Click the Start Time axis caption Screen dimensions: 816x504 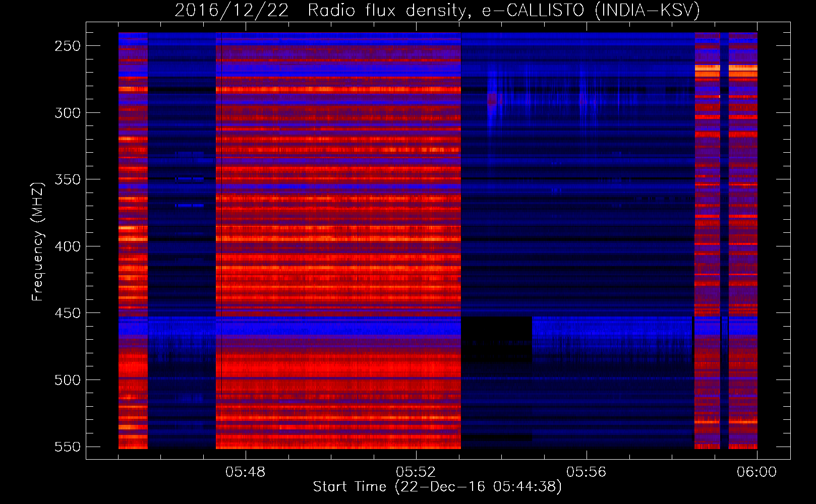[x=437, y=487]
